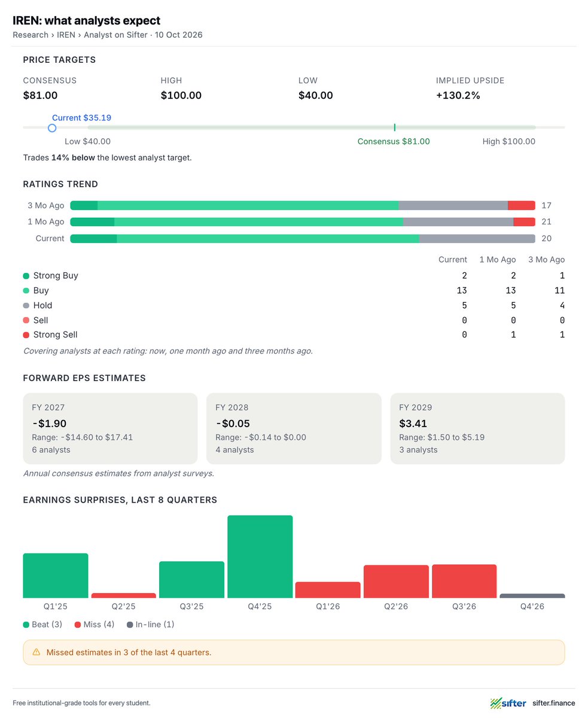Click the Q2'25 small red earnings bar
Screen dimensions: 588x718
124,595
